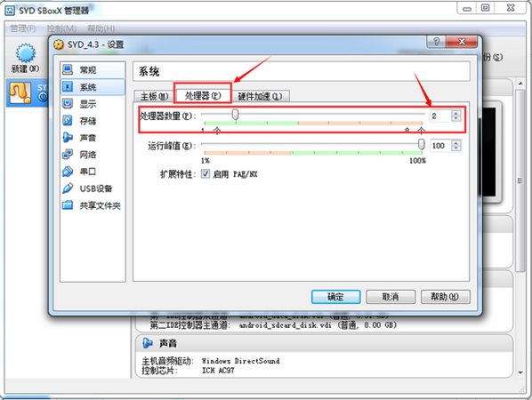The image size is (532, 400).
Task: Click the 运行峰值 slider handle
Action: (421, 144)
